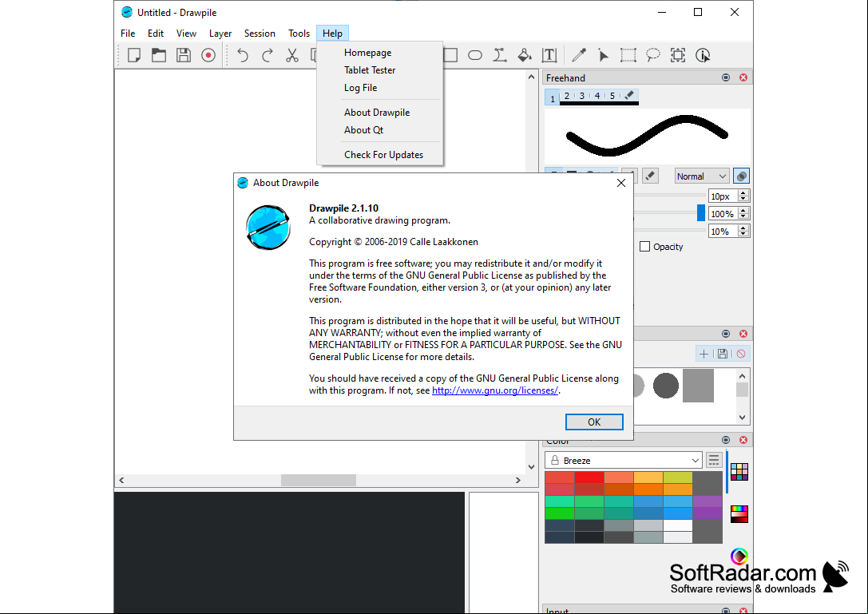Image resolution: width=868 pixels, height=614 pixels.
Task: Select the Rectangular selection tool
Action: (628, 55)
